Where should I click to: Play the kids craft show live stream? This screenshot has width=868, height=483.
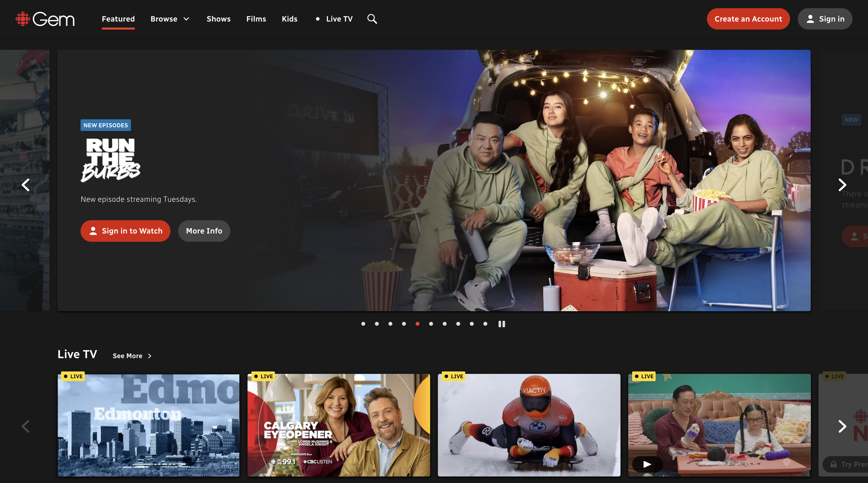tap(647, 464)
